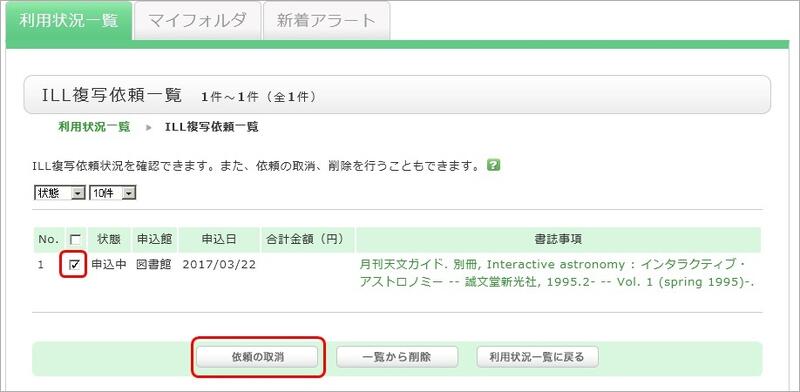Open the 新着アラート tab
The width and height of the screenshot is (800, 392).
(327, 20)
